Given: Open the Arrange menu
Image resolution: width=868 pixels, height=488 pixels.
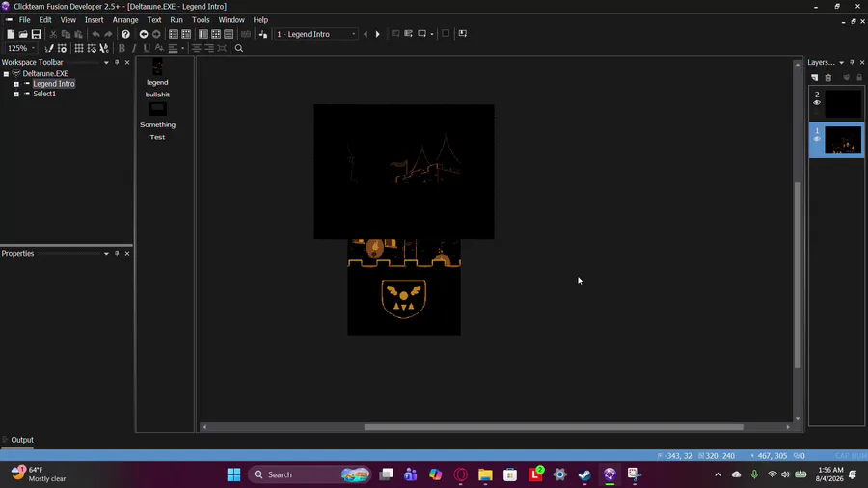Looking at the screenshot, I should (125, 20).
